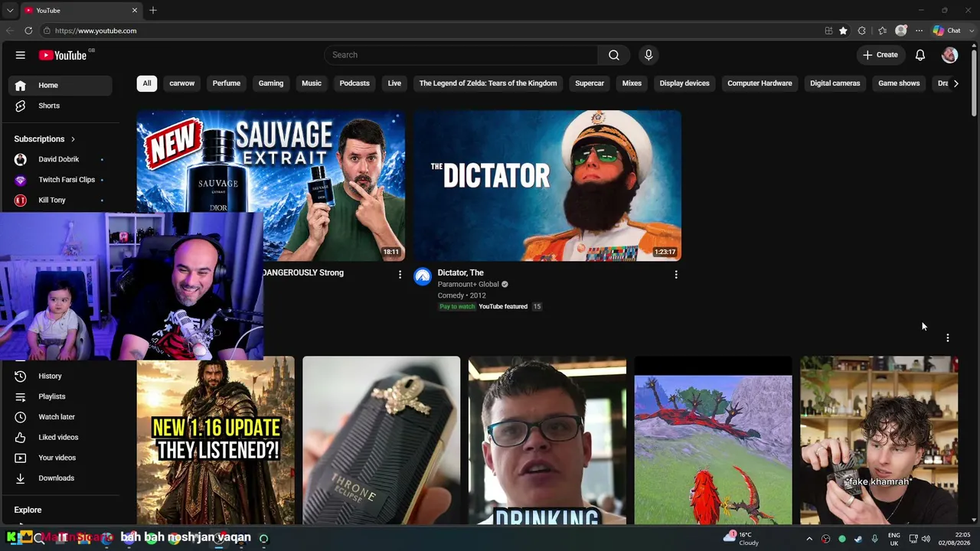
Task: Open Paramount+ Global channel avatar
Action: 423,276
